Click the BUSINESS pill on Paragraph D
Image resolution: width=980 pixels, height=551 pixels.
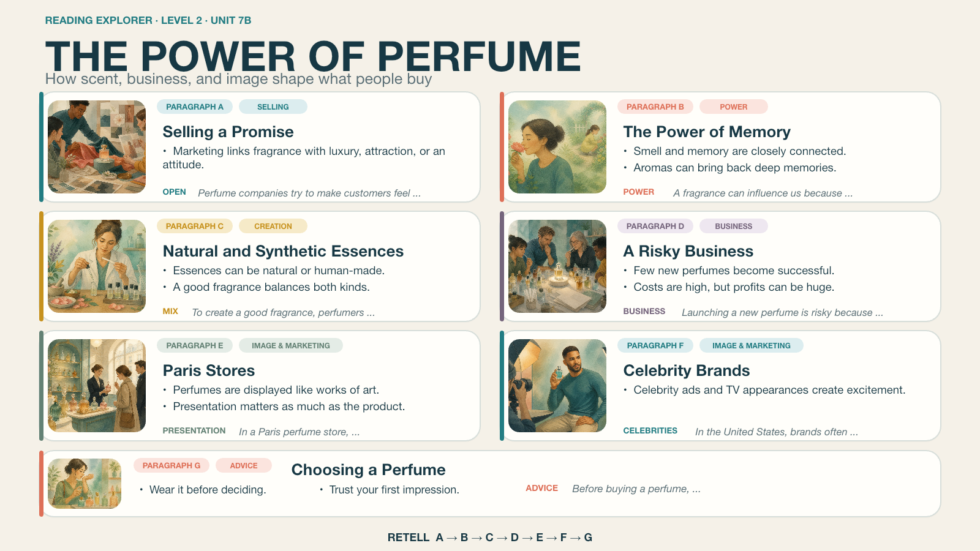pyautogui.click(x=734, y=226)
